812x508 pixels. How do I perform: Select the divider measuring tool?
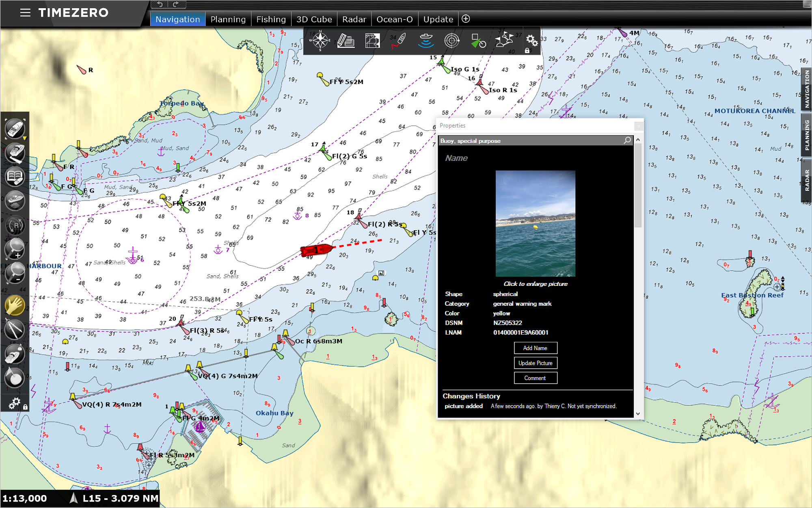pyautogui.click(x=15, y=329)
